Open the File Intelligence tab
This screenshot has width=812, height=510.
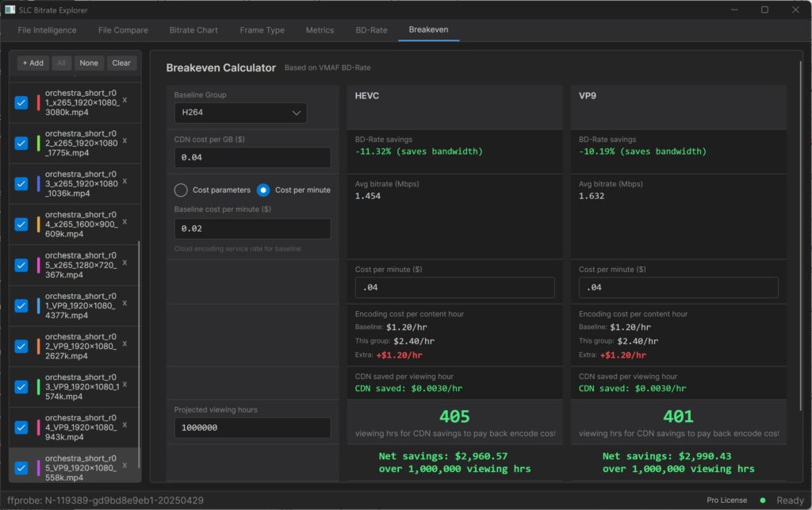pos(47,30)
